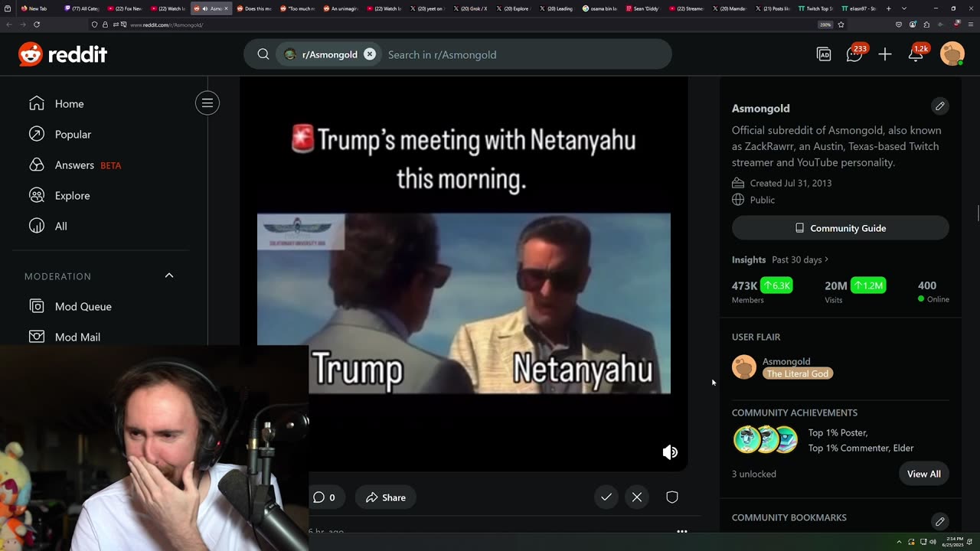Open the notifications bell

[916, 54]
